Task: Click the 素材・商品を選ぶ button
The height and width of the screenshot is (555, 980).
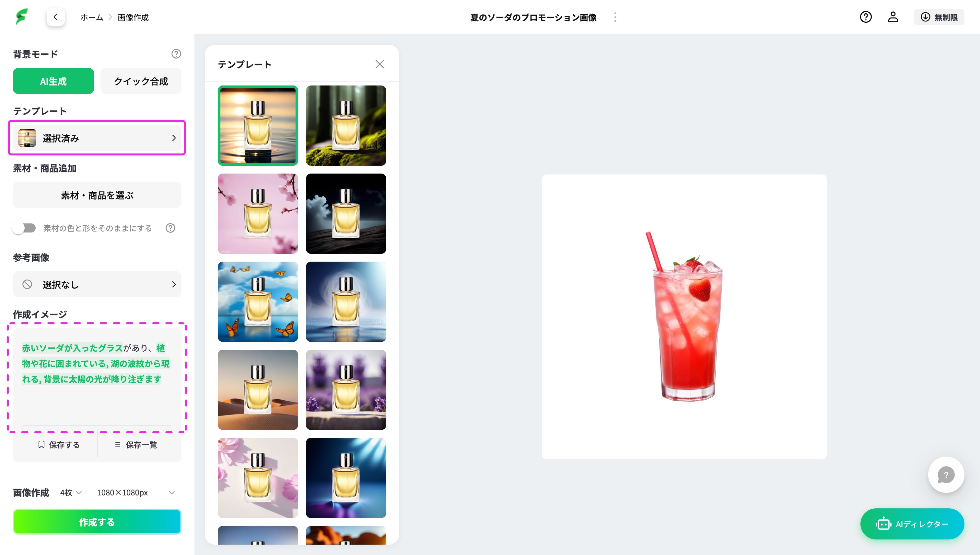Action: (x=97, y=195)
